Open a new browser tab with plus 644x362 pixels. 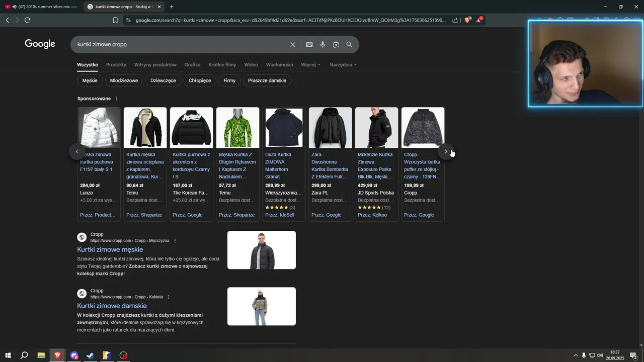(x=172, y=7)
